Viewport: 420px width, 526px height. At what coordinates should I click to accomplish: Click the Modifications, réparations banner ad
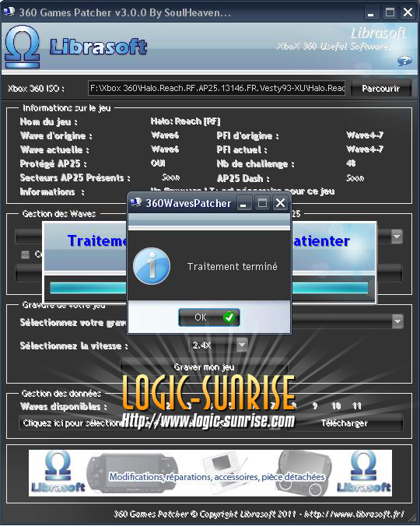(x=210, y=472)
